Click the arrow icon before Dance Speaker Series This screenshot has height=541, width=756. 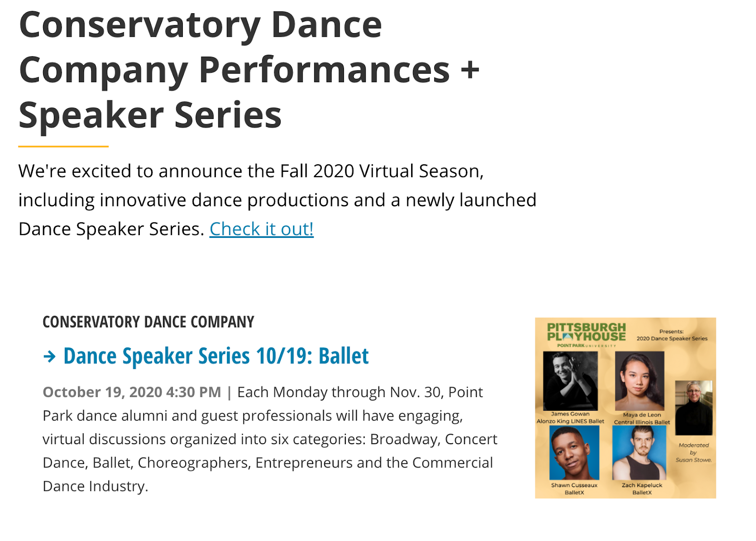click(x=49, y=356)
